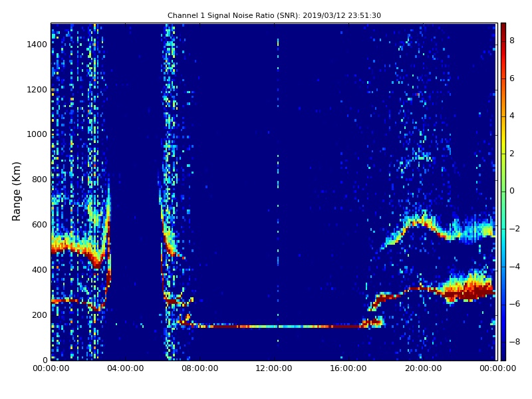
Task: Click the green middle of the colorbar
Action: (503, 192)
